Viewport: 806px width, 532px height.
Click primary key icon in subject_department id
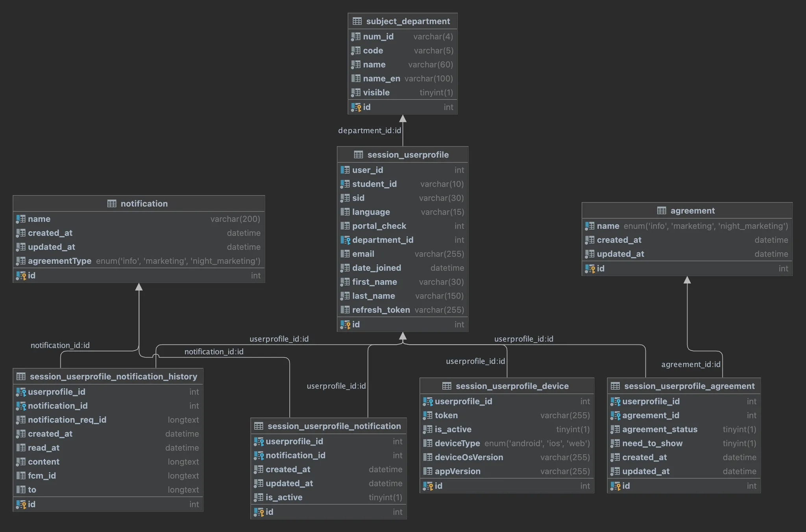click(356, 107)
